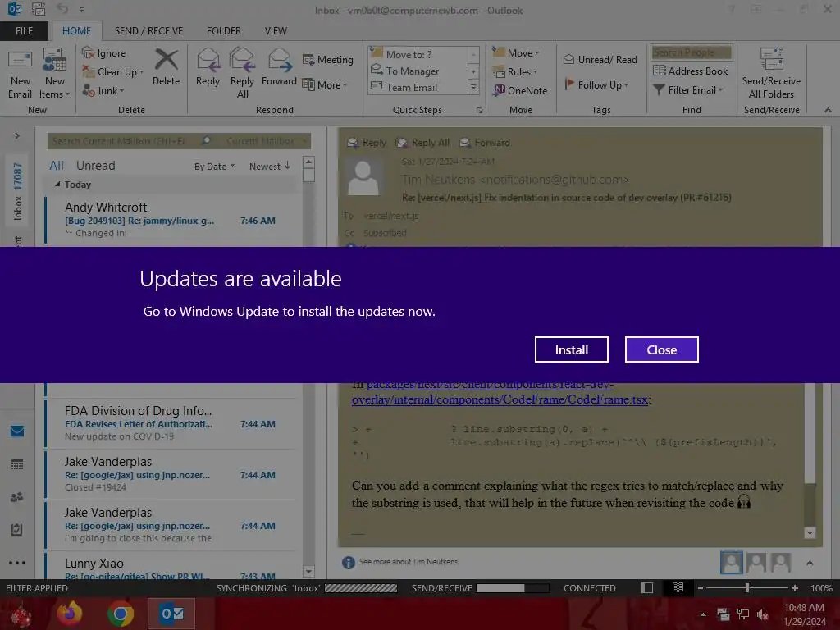Select the Team Email quick step
The width and height of the screenshot is (840, 630).
click(418, 87)
